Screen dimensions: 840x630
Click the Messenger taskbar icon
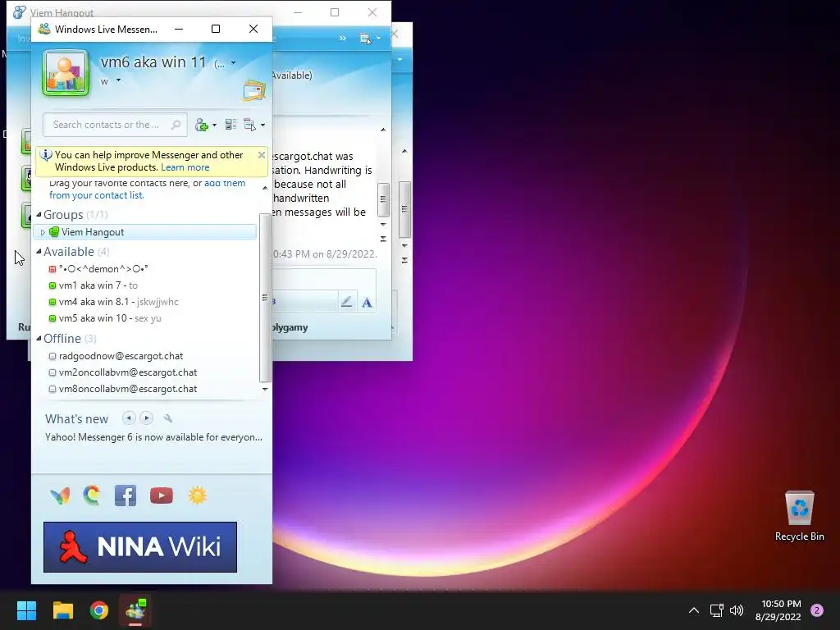coord(135,610)
